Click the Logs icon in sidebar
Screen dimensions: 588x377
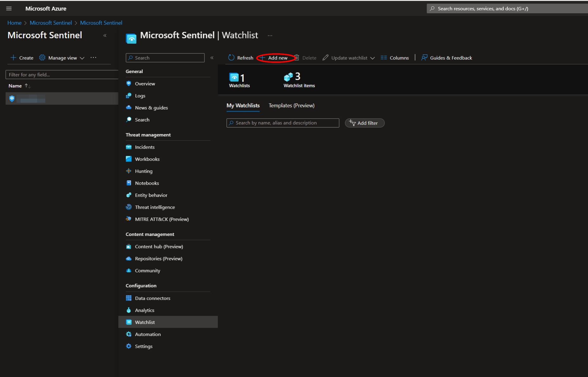coord(128,96)
